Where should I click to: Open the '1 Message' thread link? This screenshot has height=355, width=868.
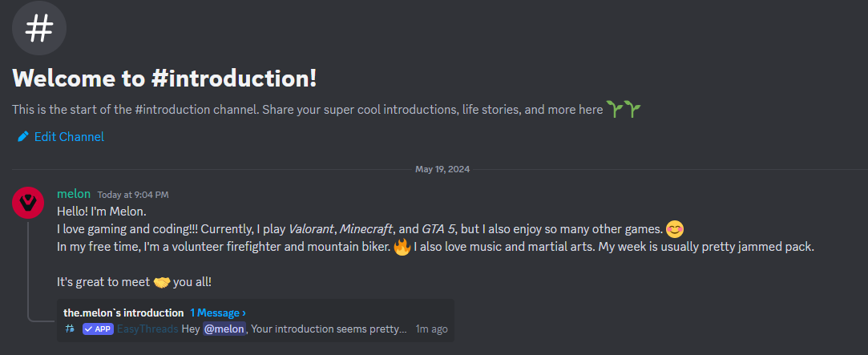coord(218,313)
